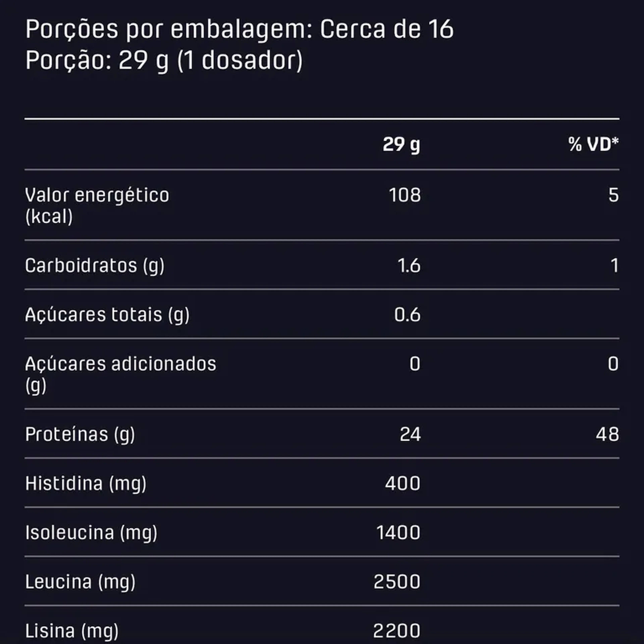Click the '29 g' column header
This screenshot has height=644, width=644.
pyautogui.click(x=401, y=144)
